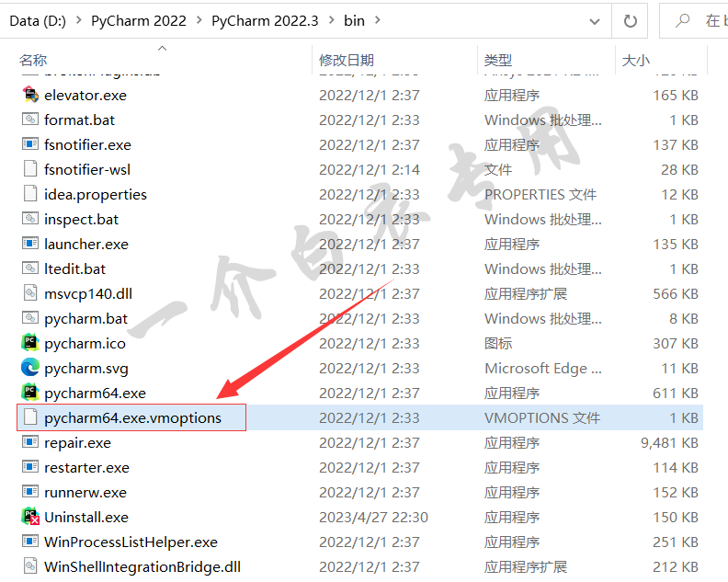
Task: Click the WinShellIntegrationBridge.dll icon
Action: 30,566
